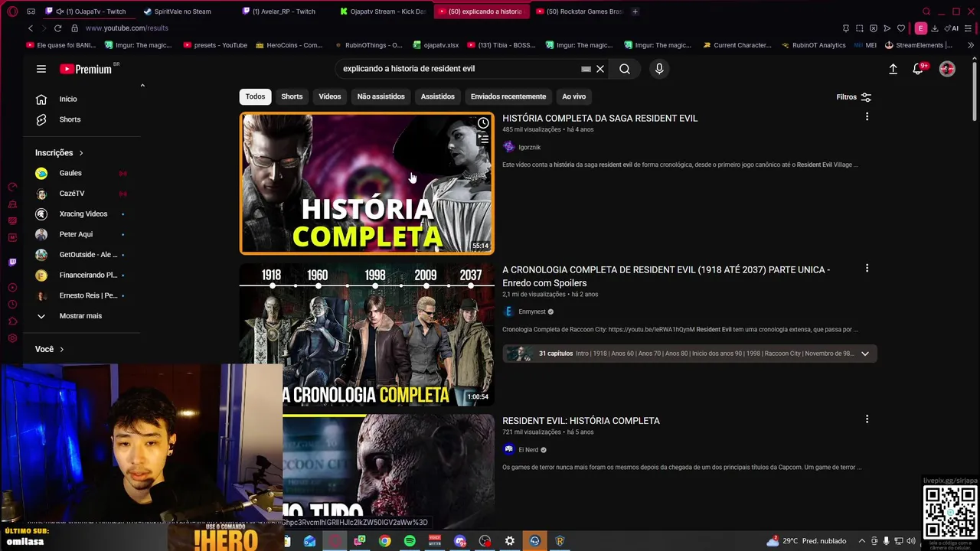Open the Igorznik channel link
The height and width of the screenshot is (551, 980).
pyautogui.click(x=529, y=148)
